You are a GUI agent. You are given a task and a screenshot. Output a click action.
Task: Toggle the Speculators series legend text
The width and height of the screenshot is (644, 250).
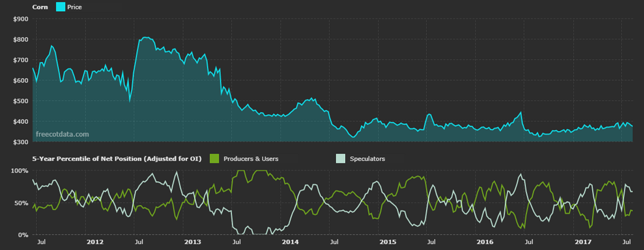click(x=367, y=158)
